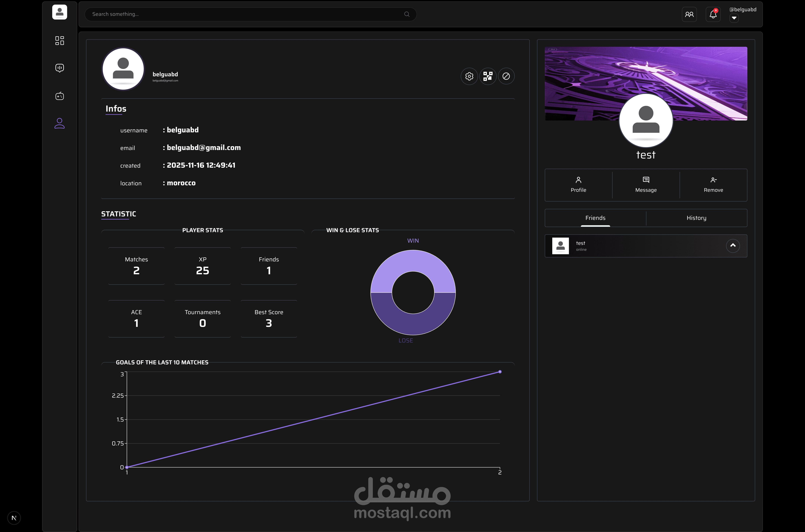Click the light purple WIN donut segment
The height and width of the screenshot is (532, 805).
[x=413, y=260]
